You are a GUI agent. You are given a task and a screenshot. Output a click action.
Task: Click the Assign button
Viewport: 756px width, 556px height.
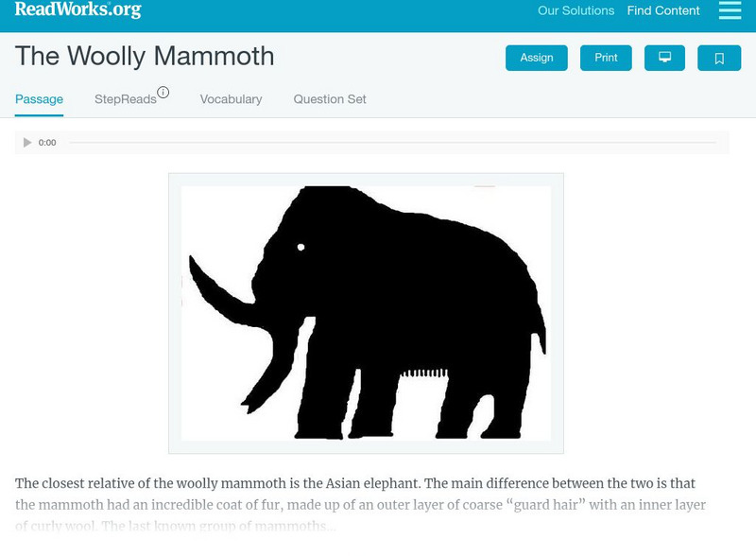coord(537,58)
